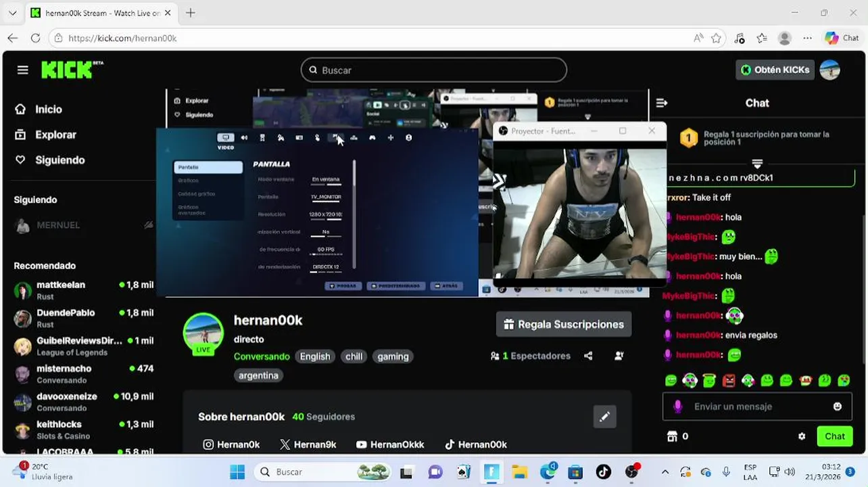Click the crossed-out icon next to MERNUEL

[x=149, y=225]
